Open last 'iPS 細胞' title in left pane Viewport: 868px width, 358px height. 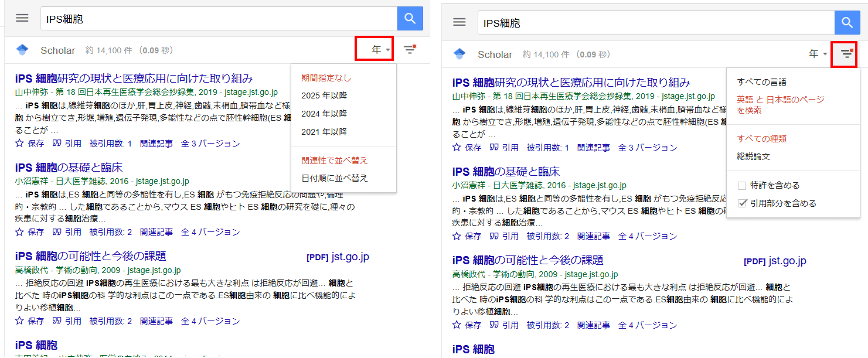coord(36,345)
